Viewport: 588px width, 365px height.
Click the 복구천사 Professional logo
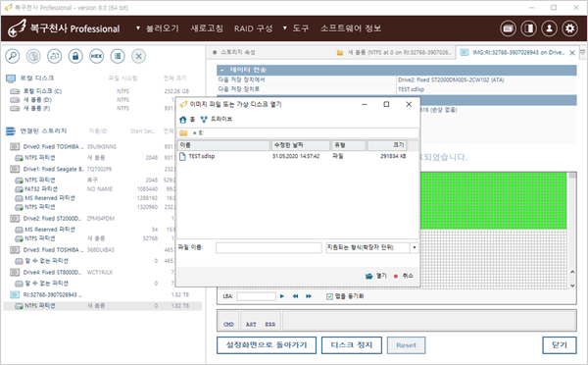pyautogui.click(x=64, y=28)
